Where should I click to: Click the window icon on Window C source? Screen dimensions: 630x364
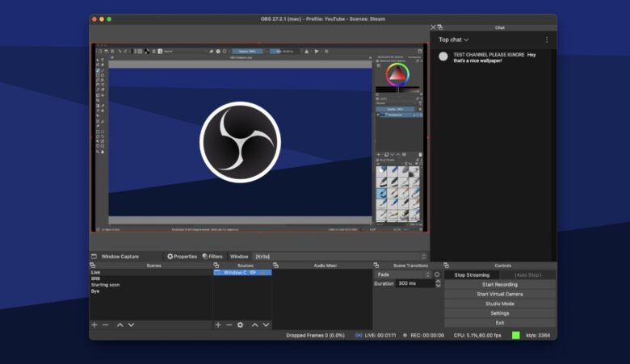coord(217,273)
